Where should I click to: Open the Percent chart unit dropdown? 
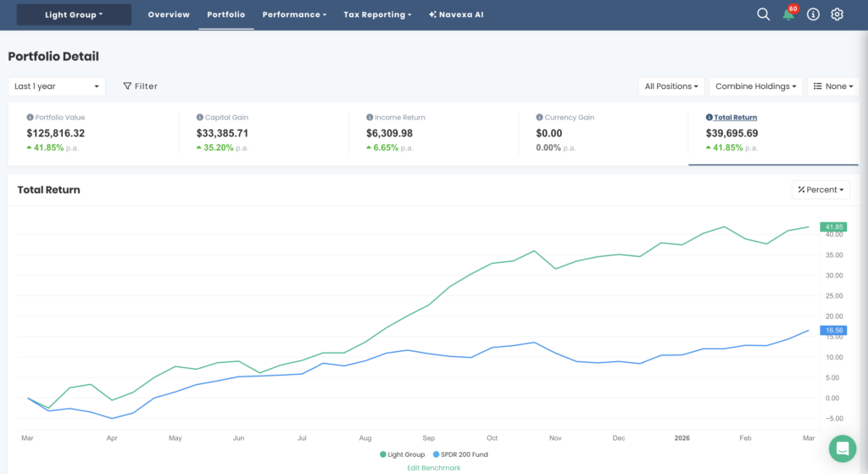tap(821, 190)
